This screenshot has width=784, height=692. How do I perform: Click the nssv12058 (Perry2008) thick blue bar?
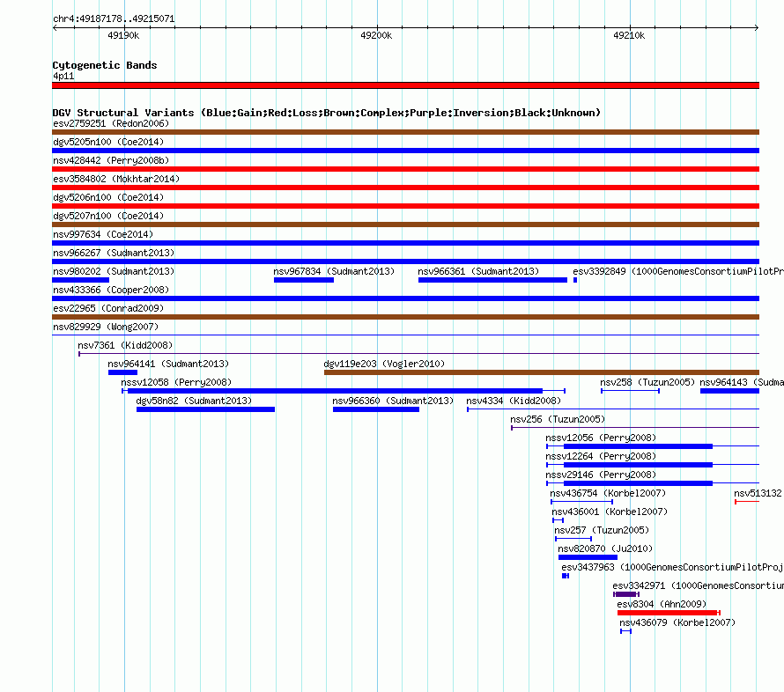[335, 391]
